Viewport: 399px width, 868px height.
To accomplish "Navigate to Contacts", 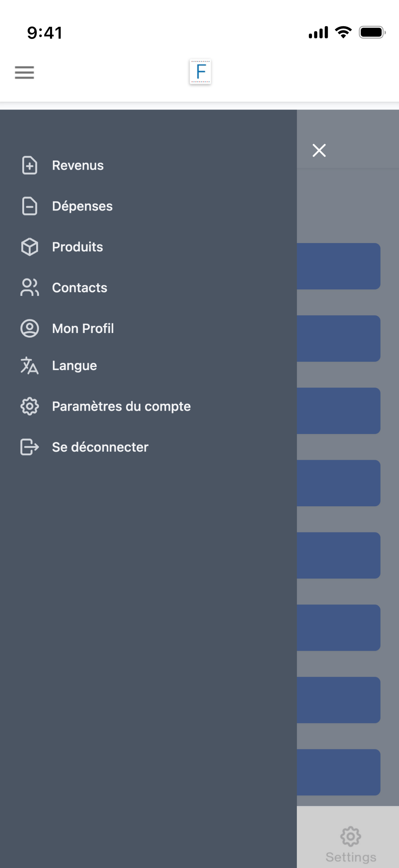I will point(80,288).
